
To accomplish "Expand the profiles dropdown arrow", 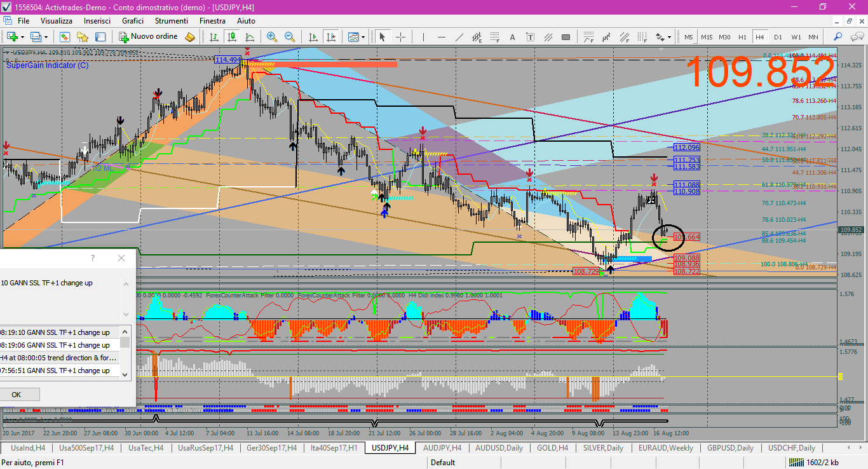I will tap(46, 37).
